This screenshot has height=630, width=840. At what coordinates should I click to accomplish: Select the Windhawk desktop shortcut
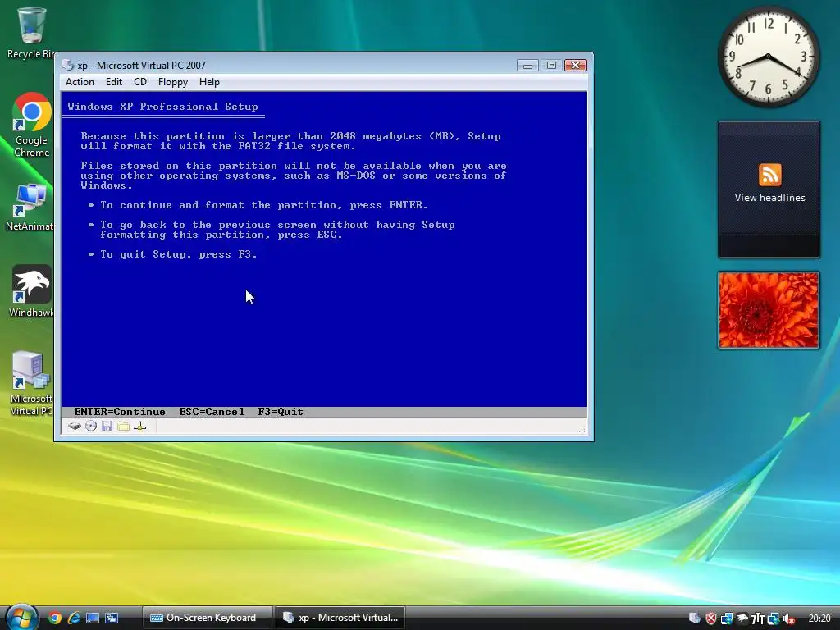(31, 292)
